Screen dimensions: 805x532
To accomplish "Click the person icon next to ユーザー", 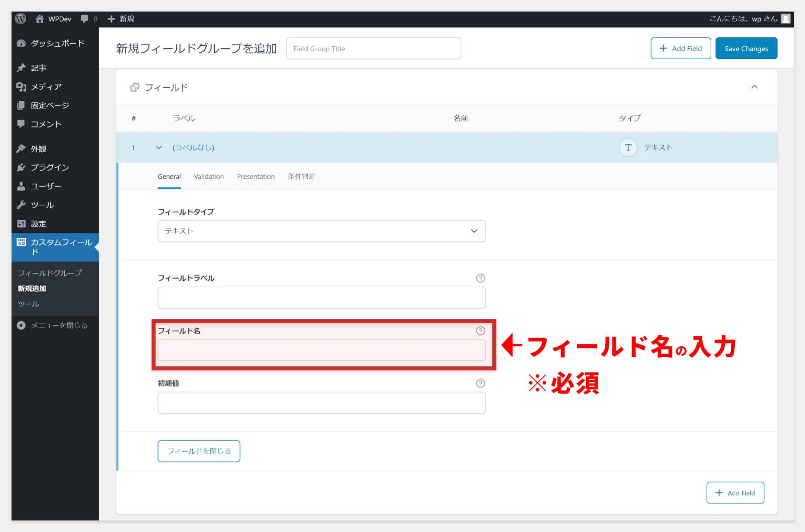I will [x=21, y=186].
